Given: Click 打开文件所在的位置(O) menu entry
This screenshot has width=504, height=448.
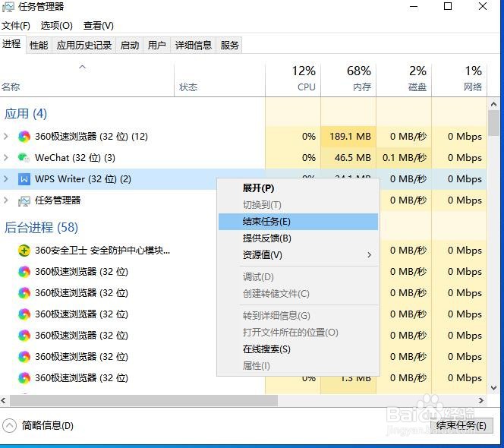Looking at the screenshot, I should (x=298, y=333).
